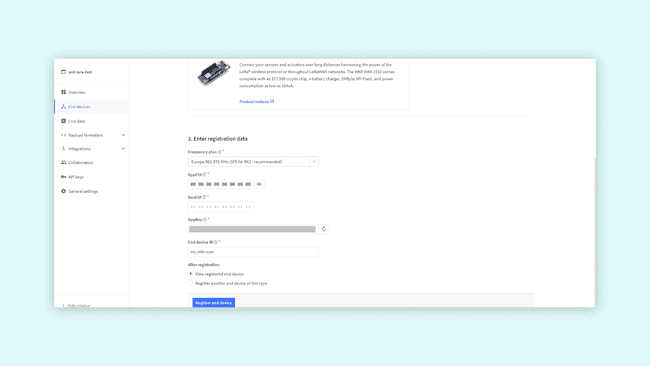Viewport: 650px width, 366px height.
Task: Open Live data in the sidebar
Action: [x=91, y=121]
